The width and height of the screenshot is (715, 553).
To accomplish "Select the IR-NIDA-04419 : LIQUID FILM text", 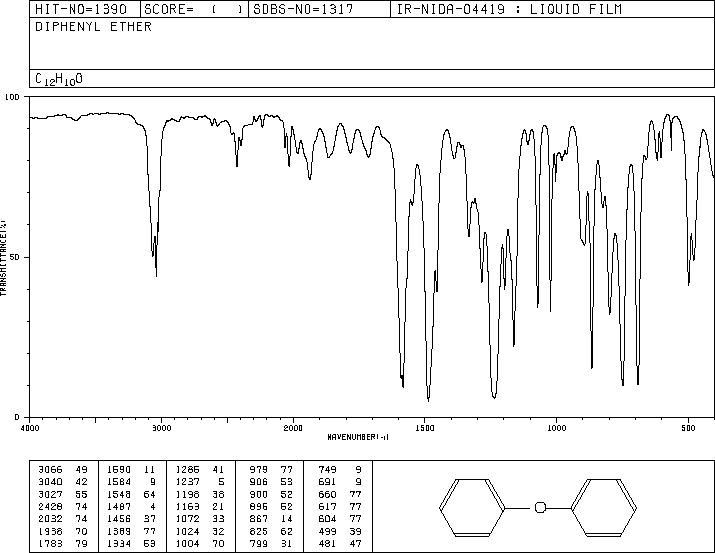I will click(x=509, y=9).
